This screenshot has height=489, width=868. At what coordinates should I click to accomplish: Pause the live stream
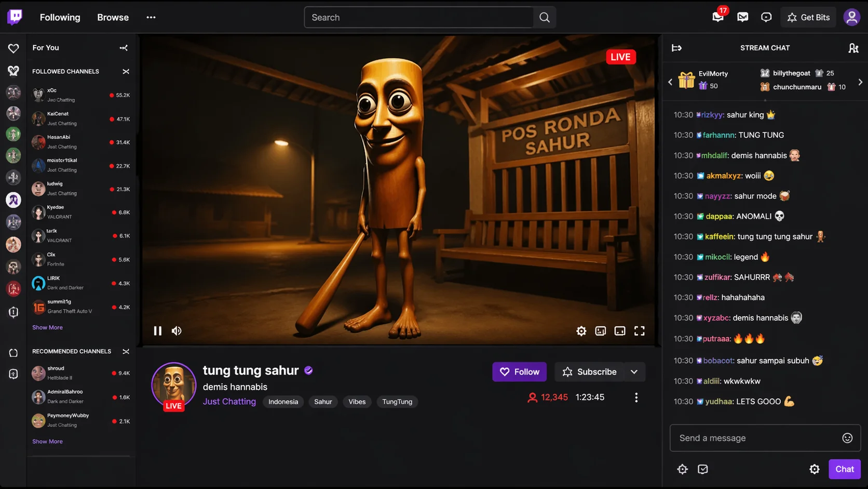click(158, 331)
